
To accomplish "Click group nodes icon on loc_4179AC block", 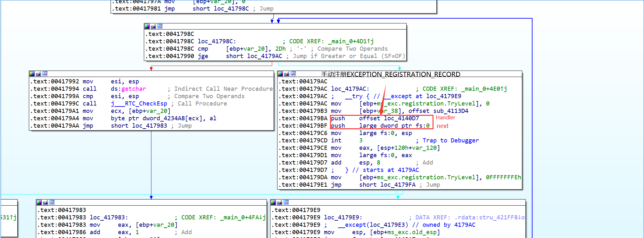I will [x=293, y=74].
